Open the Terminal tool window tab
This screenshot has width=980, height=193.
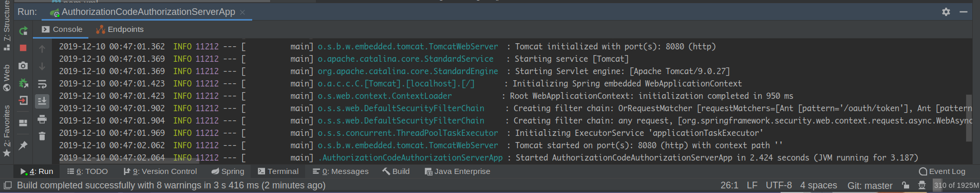(278, 171)
